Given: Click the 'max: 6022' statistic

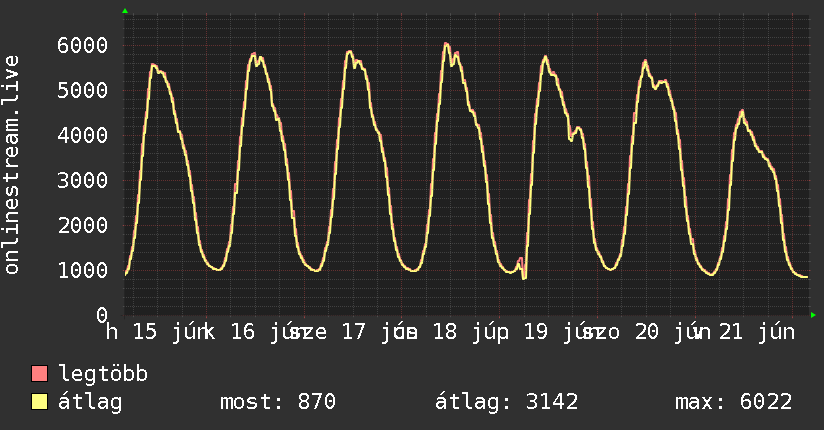Looking at the screenshot, I should pos(734,402).
